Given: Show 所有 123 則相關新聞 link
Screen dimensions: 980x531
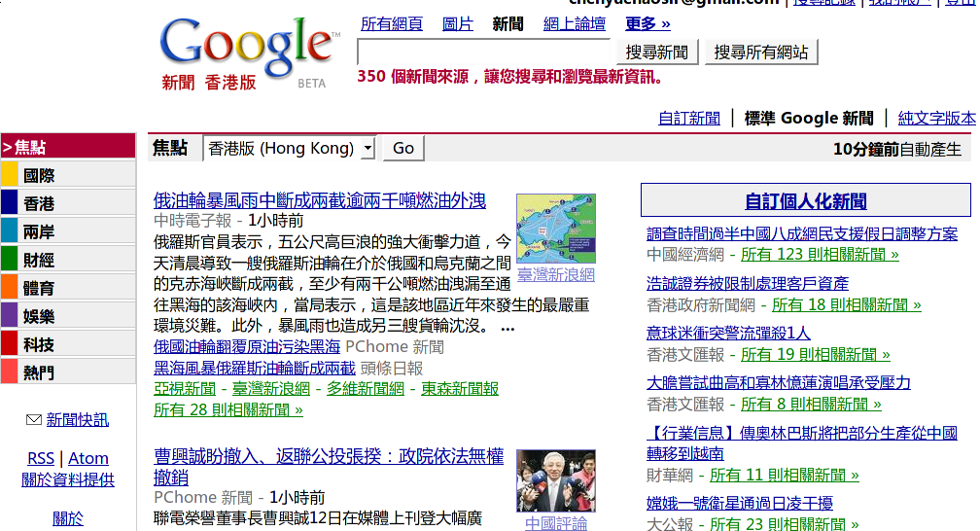Looking at the screenshot, I should 820,255.
